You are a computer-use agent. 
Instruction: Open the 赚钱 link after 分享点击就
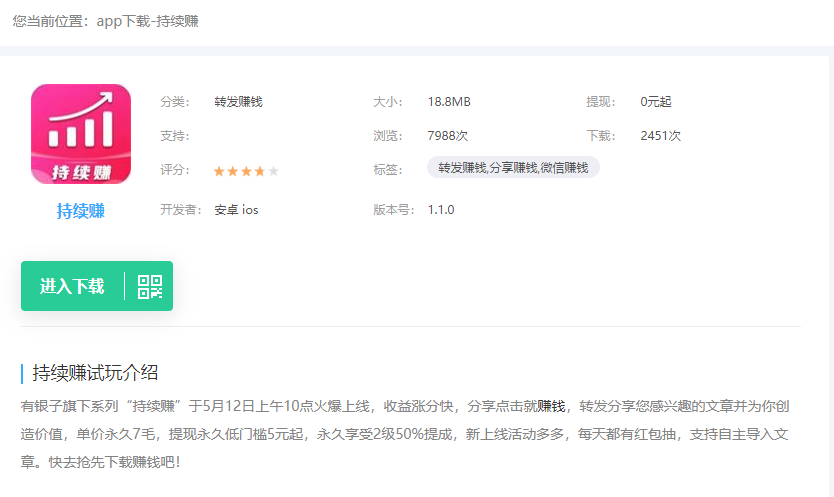point(551,406)
